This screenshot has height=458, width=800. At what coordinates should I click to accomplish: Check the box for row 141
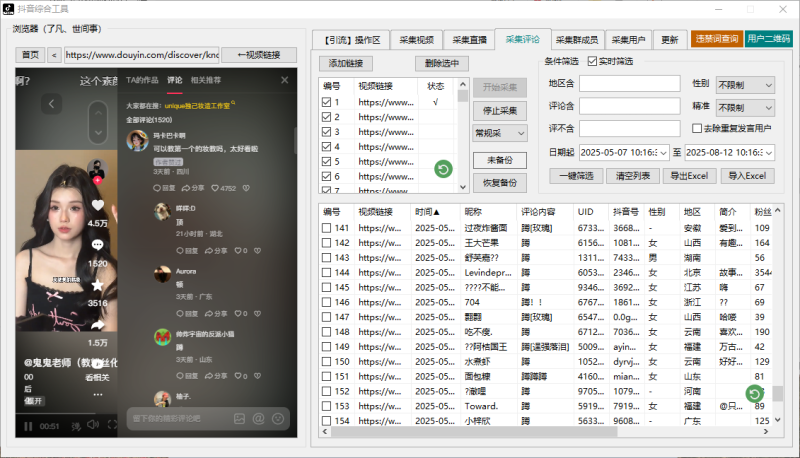click(x=327, y=228)
